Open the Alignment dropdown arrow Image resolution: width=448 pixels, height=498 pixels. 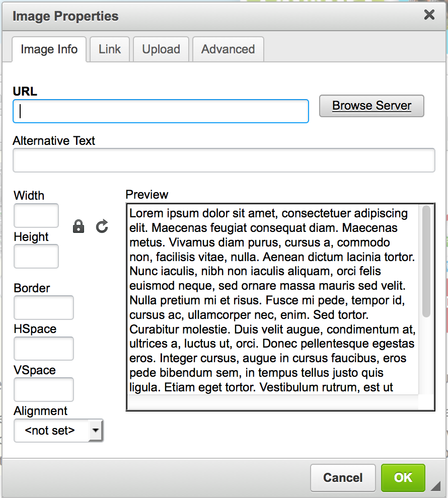pos(95,431)
